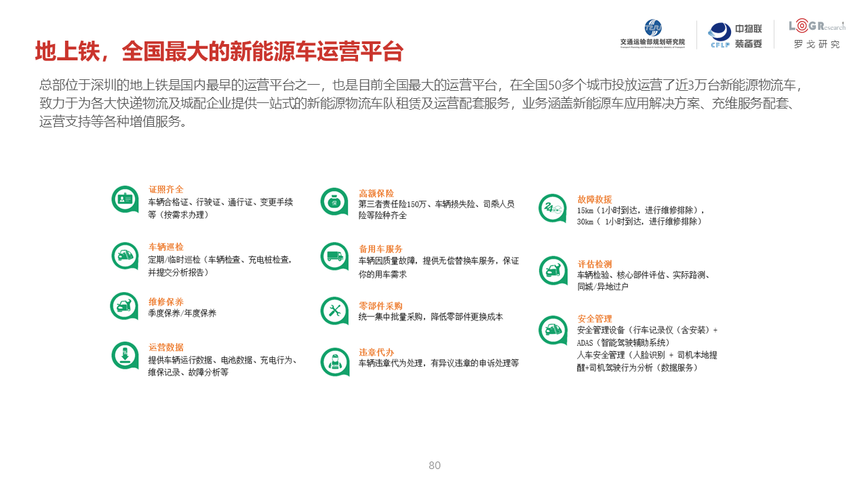Click the evaluation car icon next to 评估检测
The width and height of the screenshot is (868, 488).
point(553,270)
